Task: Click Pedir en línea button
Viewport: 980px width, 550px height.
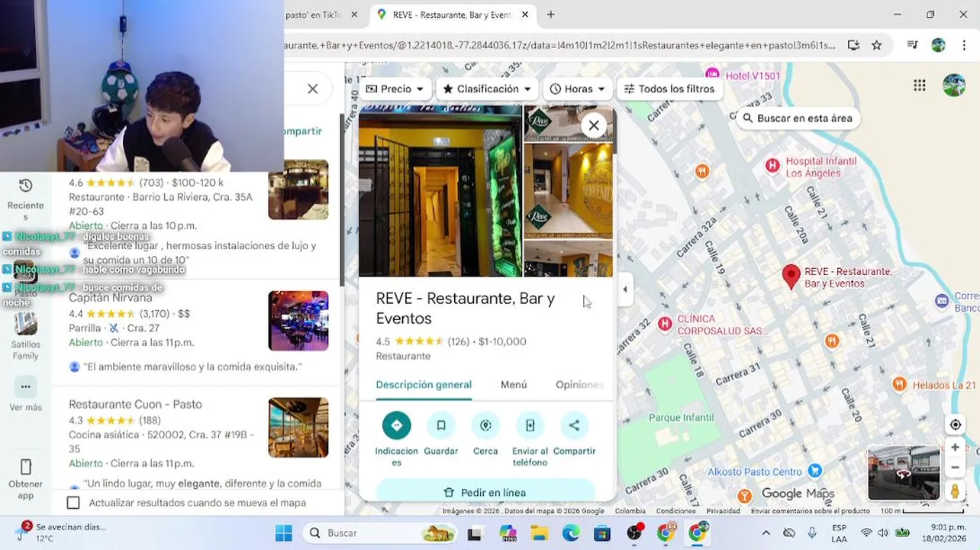Action: pyautogui.click(x=485, y=492)
